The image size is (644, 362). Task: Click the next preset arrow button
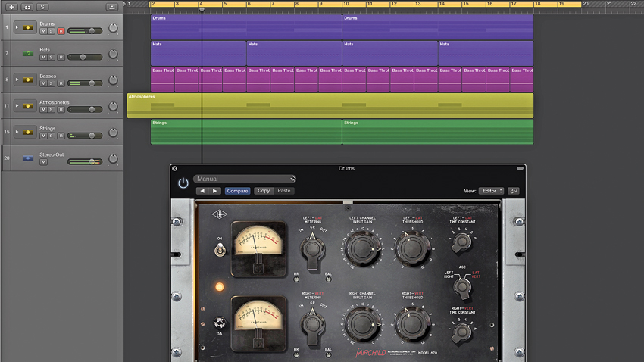[x=215, y=191]
